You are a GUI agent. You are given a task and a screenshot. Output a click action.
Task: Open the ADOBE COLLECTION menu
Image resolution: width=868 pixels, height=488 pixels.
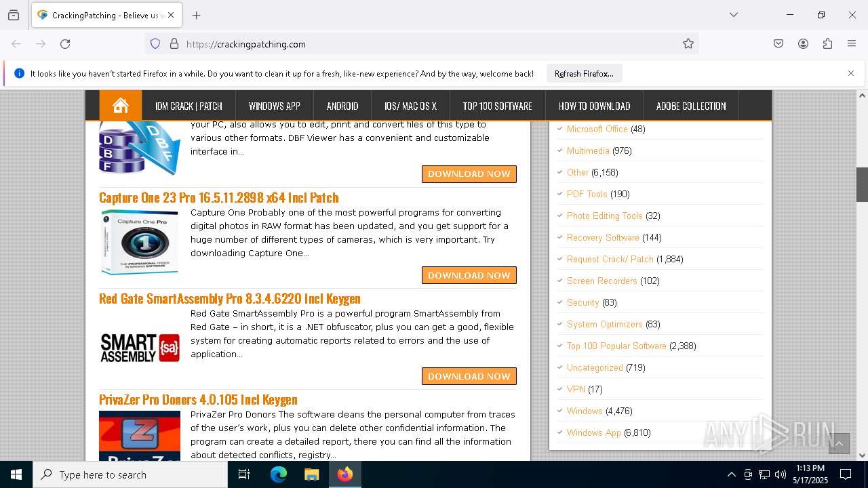[691, 106]
